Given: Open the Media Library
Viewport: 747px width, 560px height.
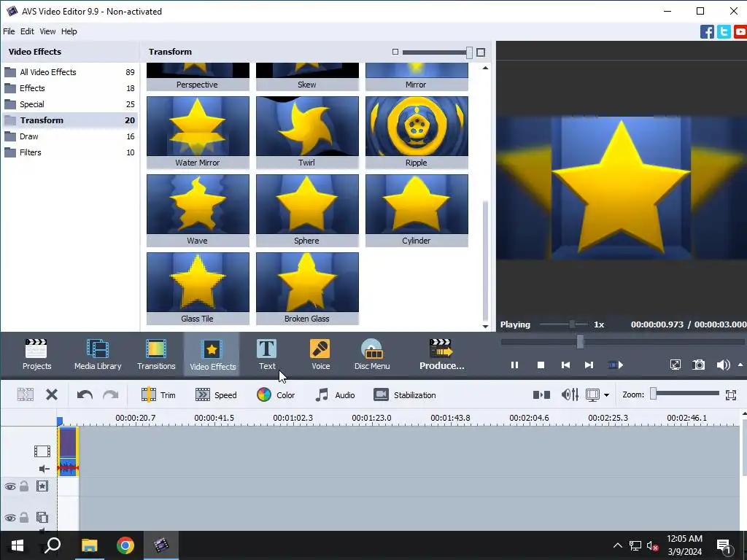Looking at the screenshot, I should 98,354.
